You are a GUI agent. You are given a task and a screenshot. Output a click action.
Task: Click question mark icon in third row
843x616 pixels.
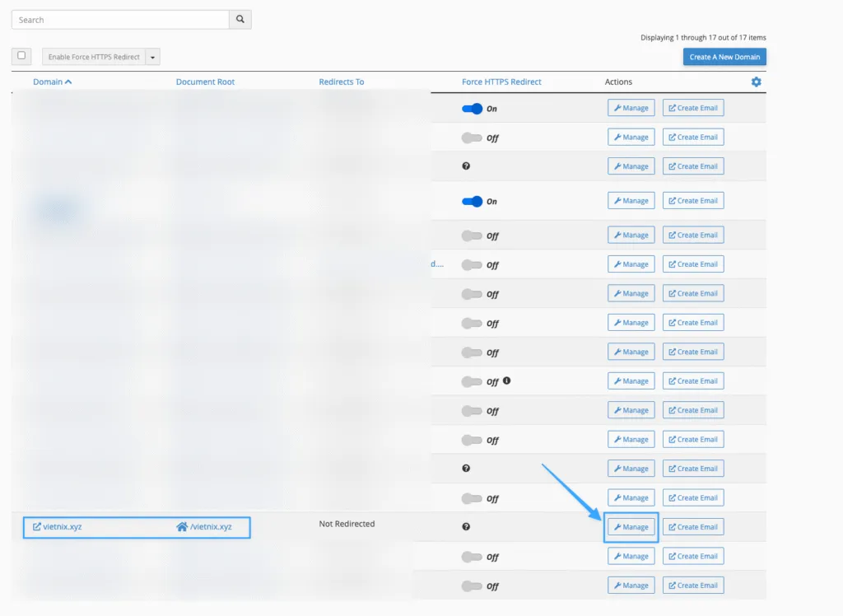click(466, 166)
